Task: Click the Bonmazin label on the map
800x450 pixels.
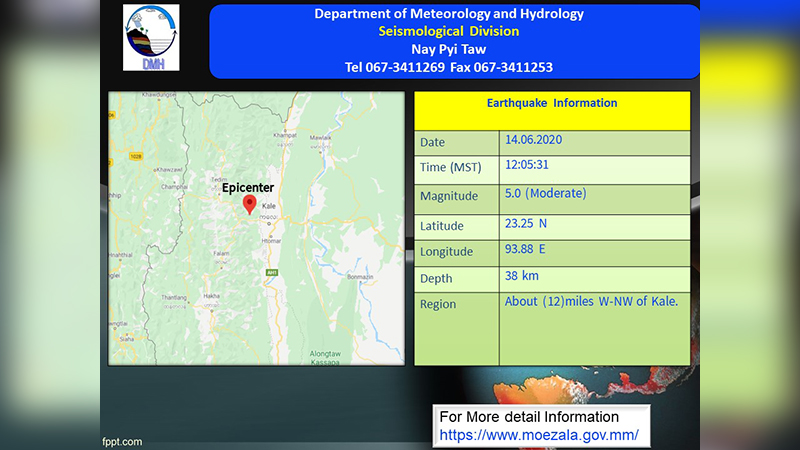Action: coord(360,277)
